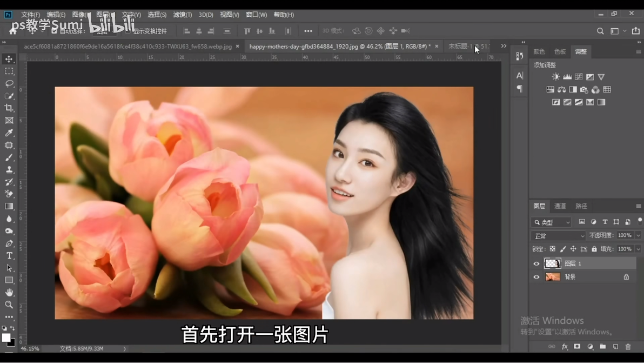
Task: Open the 类型 layer filter dropdown
Action: pos(551,222)
